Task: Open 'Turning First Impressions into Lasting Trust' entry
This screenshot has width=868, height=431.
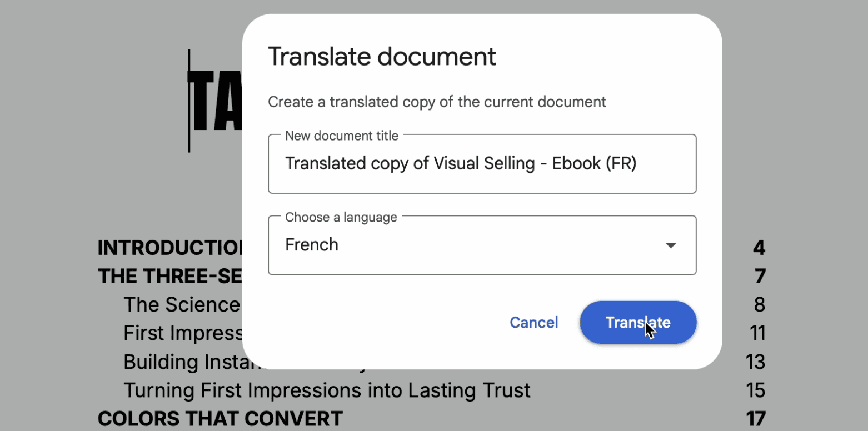Action: 327,390
